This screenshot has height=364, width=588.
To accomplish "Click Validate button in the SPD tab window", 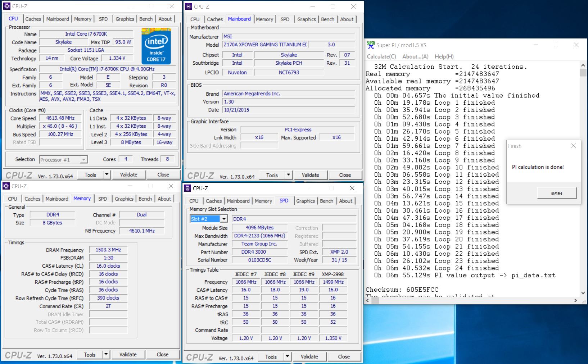I will pos(309,357).
